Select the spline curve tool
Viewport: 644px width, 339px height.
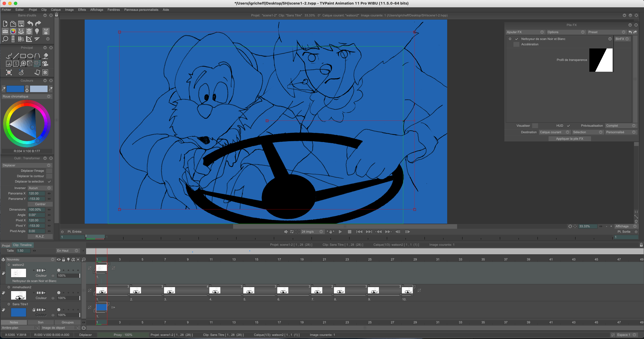[x=37, y=56]
